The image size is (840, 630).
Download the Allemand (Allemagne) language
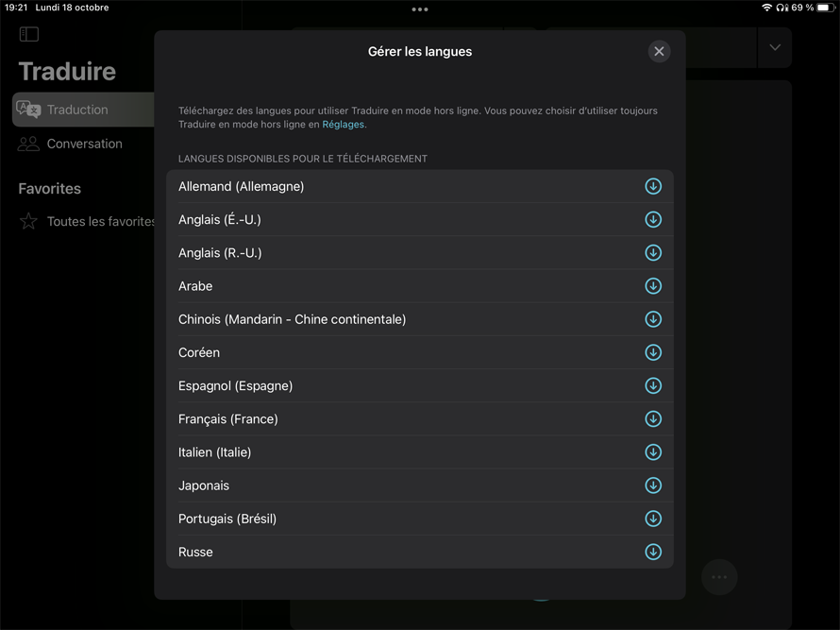point(652,186)
